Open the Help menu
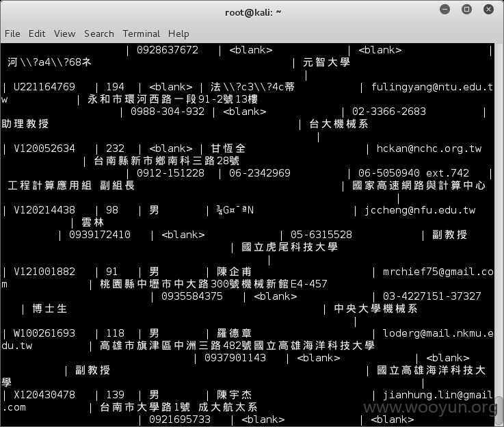Screen dimensions: 504x427 [x=178, y=34]
